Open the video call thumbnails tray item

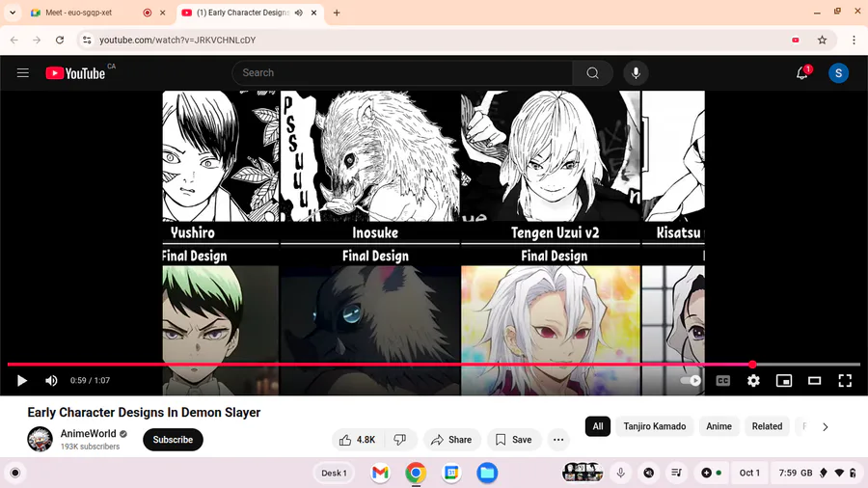583,473
